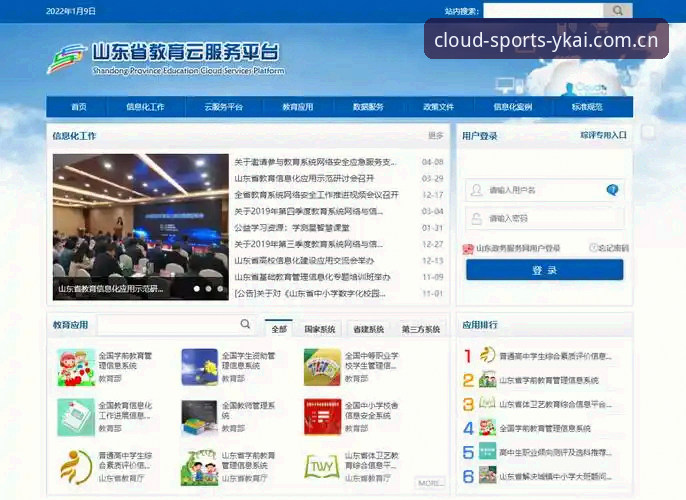This screenshot has width=686, height=500.
Task: Click the site search magnifier button
Action: (x=617, y=10)
